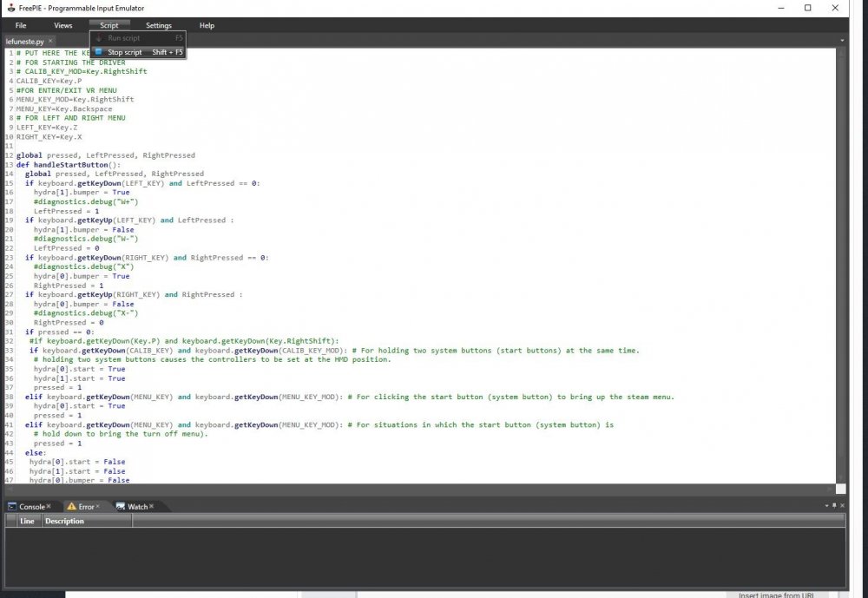Click the Watch tab monitor icon
Screen dimensions: 868x598
[120, 507]
